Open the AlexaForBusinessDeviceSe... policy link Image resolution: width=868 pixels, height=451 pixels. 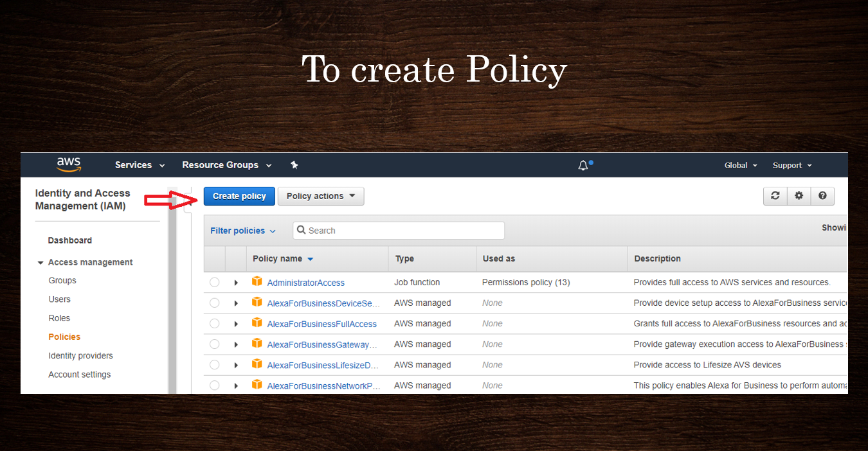(x=323, y=303)
